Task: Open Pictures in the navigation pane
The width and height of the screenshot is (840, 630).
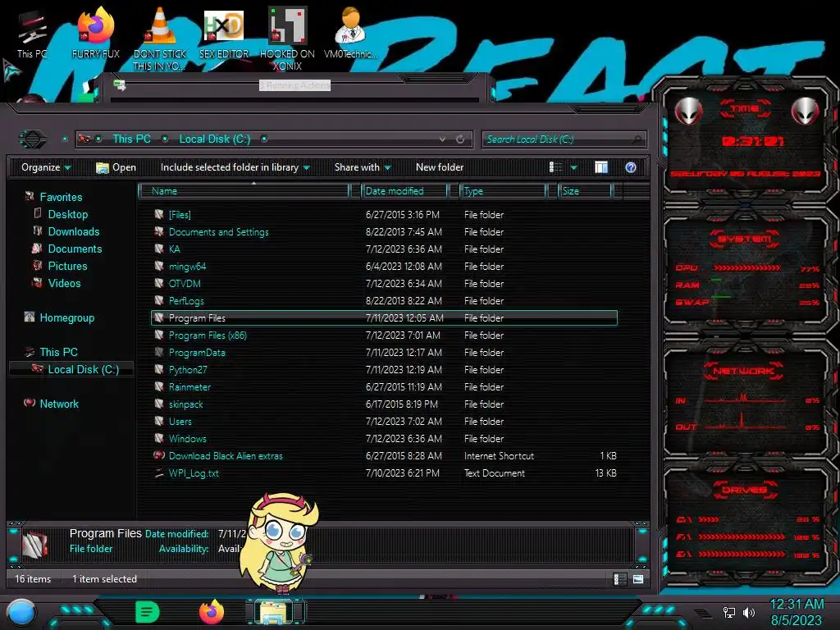Action: pyautogui.click(x=67, y=266)
